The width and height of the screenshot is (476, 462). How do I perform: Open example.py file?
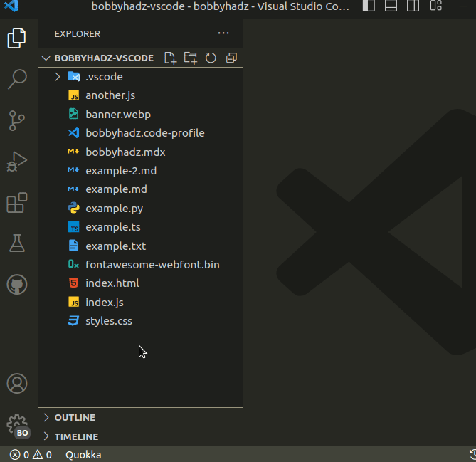click(141, 209)
